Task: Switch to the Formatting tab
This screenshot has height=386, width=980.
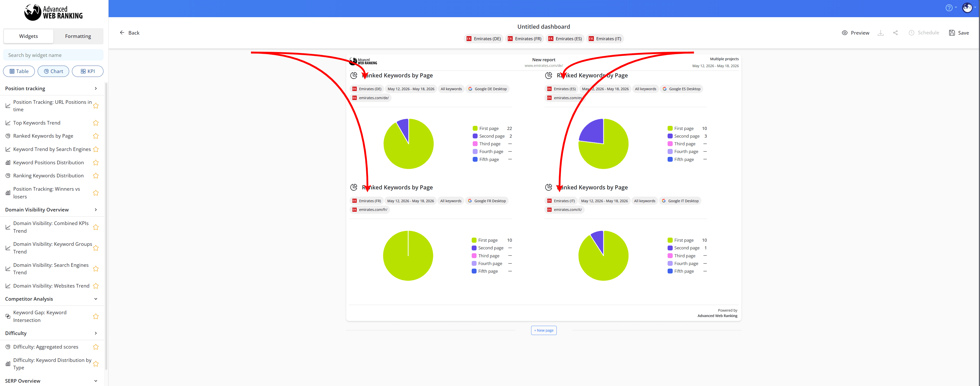Action: click(x=78, y=36)
